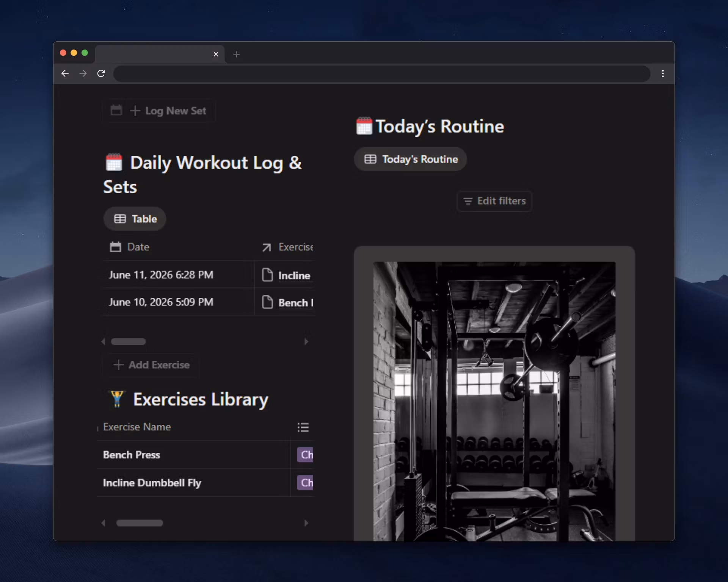Open the Exercises Library heading
Viewport: 728px width, 582px height.
point(201,399)
